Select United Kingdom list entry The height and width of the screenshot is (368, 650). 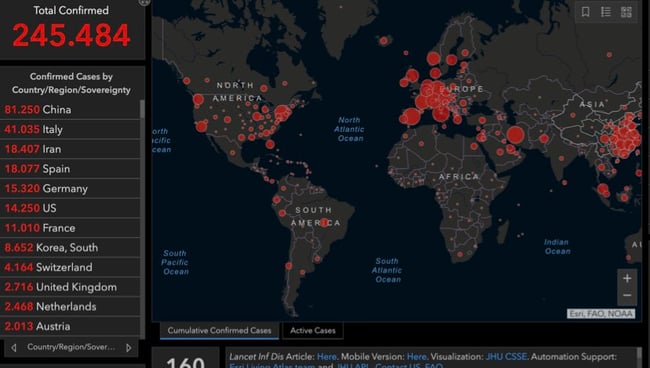point(70,287)
